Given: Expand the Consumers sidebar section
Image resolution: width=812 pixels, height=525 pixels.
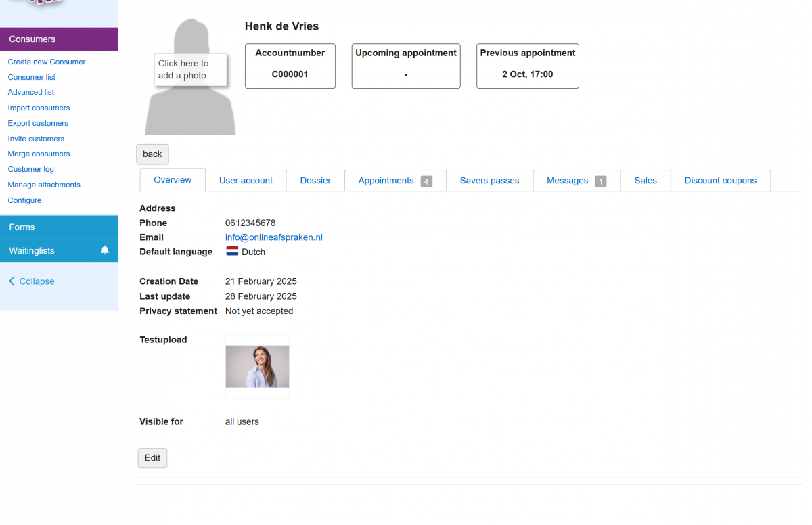Looking at the screenshot, I should [x=59, y=39].
